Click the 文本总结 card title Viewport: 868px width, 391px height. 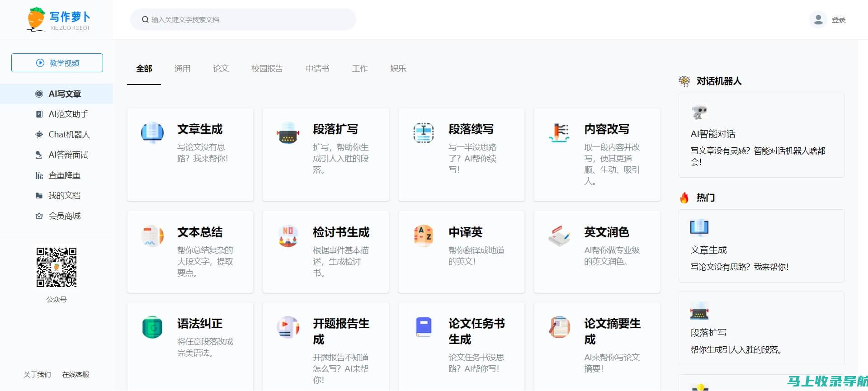pyautogui.click(x=200, y=232)
